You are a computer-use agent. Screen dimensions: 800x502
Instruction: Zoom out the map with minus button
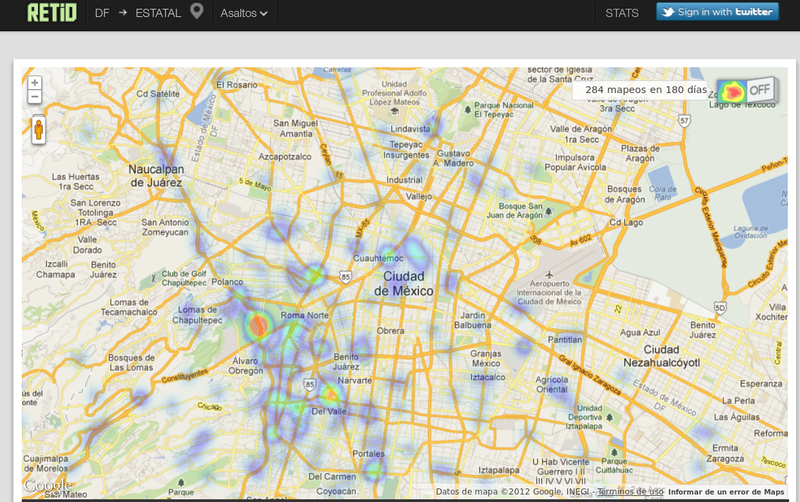click(34, 96)
